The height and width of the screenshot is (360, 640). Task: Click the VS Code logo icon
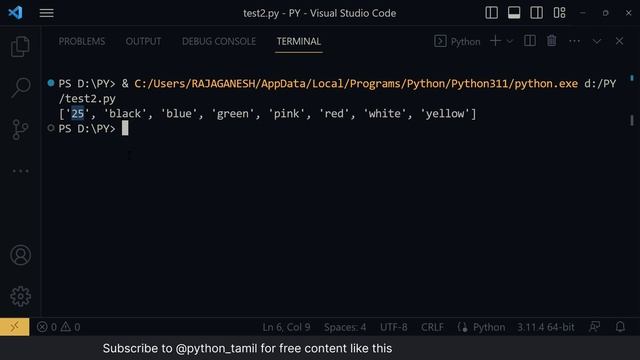point(16,13)
